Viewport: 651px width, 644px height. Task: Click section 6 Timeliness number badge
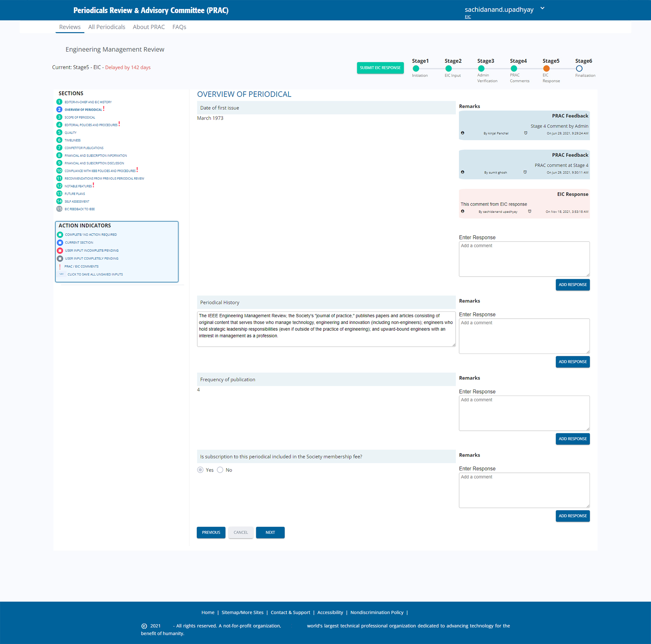(59, 140)
